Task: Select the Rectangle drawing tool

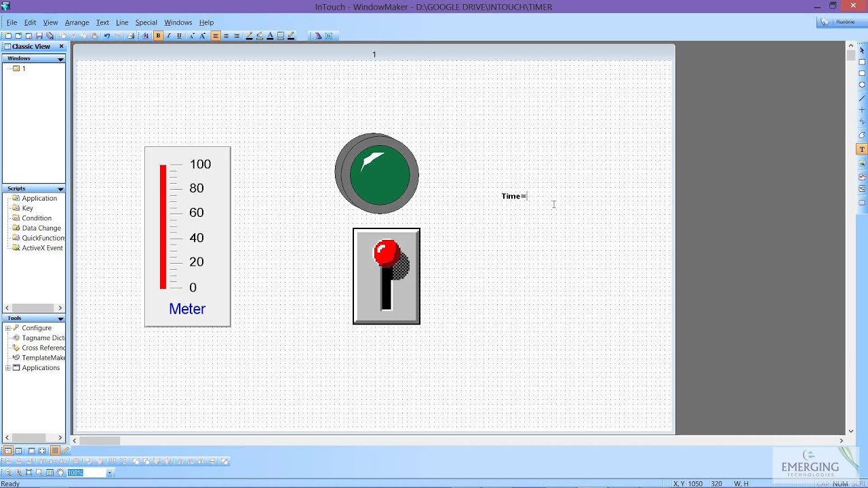Action: point(862,62)
